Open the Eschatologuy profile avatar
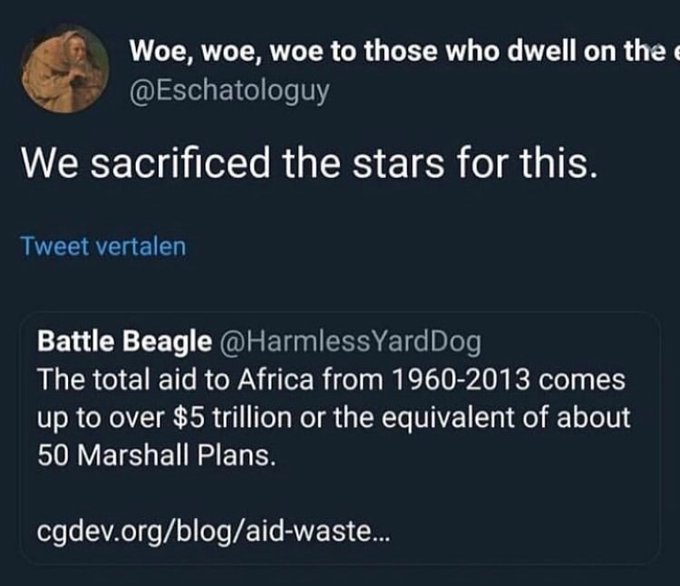 (x=65, y=68)
